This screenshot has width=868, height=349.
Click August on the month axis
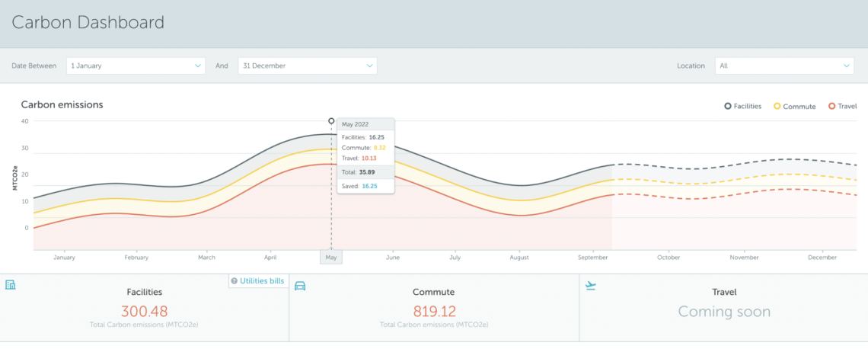point(519,258)
